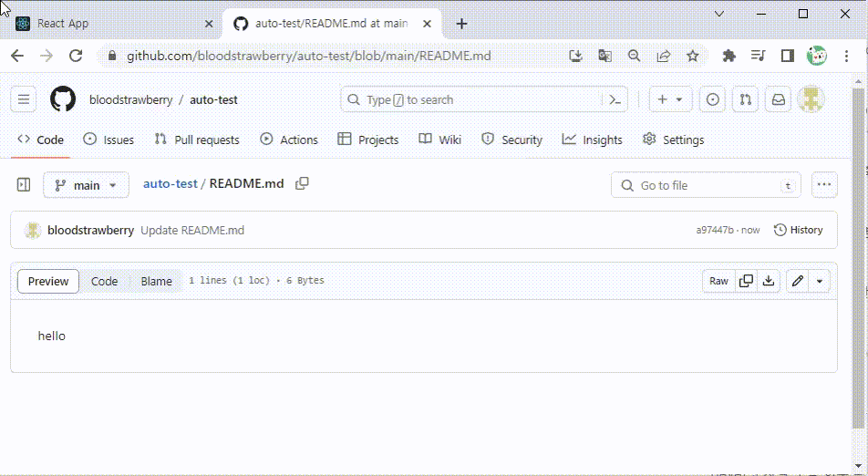Open the Pull requests shortcut icon in header

(746, 99)
